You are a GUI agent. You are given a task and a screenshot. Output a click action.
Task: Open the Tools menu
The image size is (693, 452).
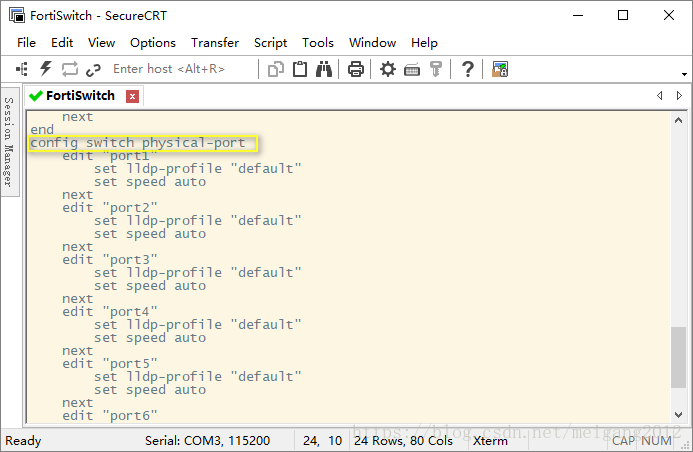coord(318,42)
